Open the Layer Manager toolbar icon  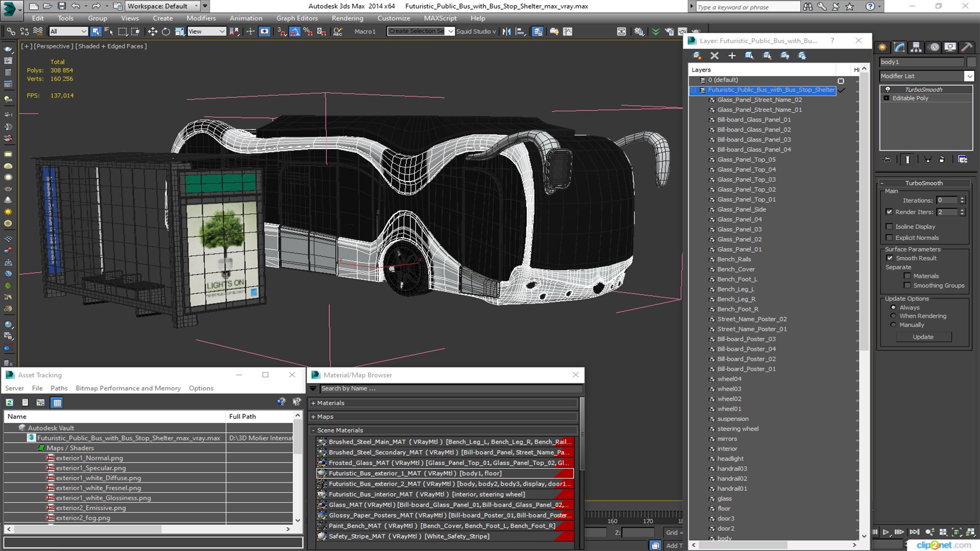537,32
